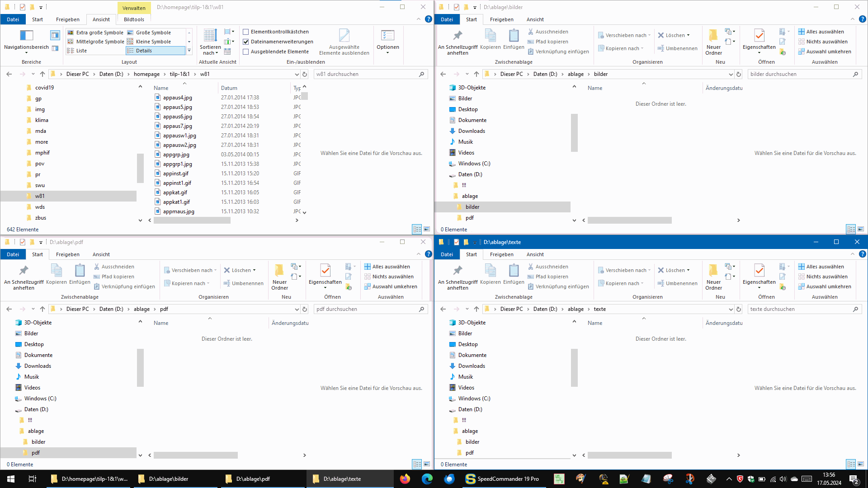Enable the Elementkontrollkästchen checkbox
The image size is (868, 488).
point(246,32)
